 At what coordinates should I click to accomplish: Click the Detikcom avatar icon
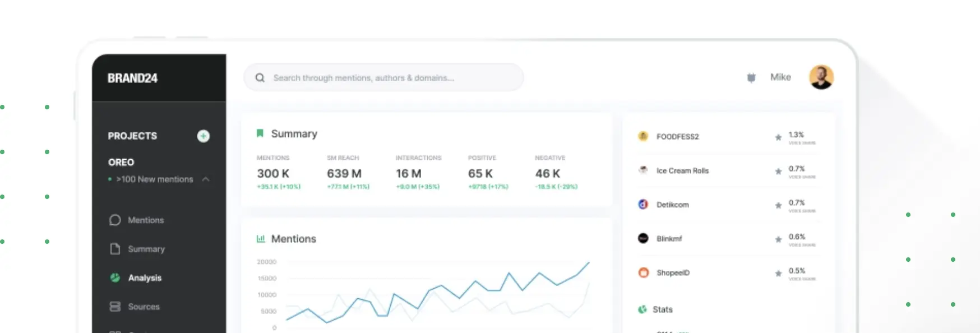tap(643, 204)
